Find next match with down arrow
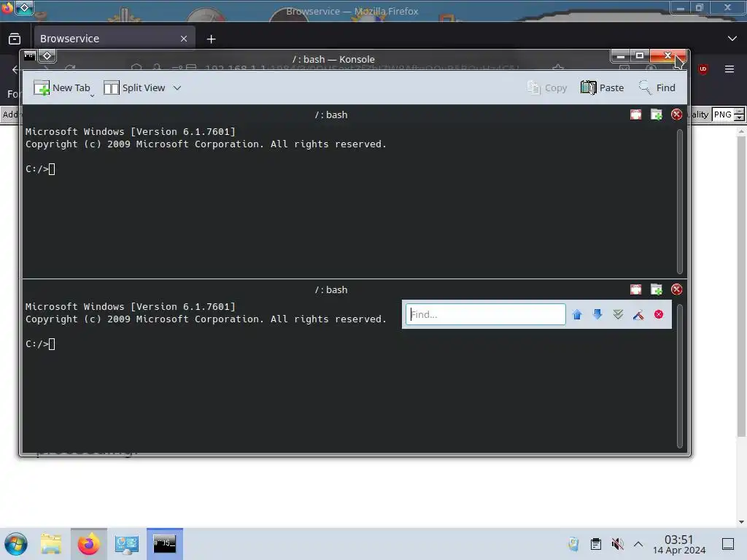The image size is (747, 560). (597, 314)
